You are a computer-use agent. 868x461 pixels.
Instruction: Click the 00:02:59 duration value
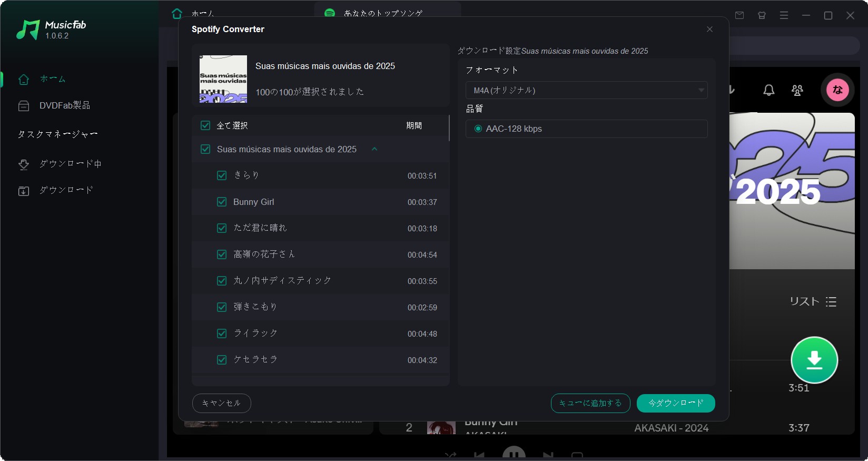(422, 308)
